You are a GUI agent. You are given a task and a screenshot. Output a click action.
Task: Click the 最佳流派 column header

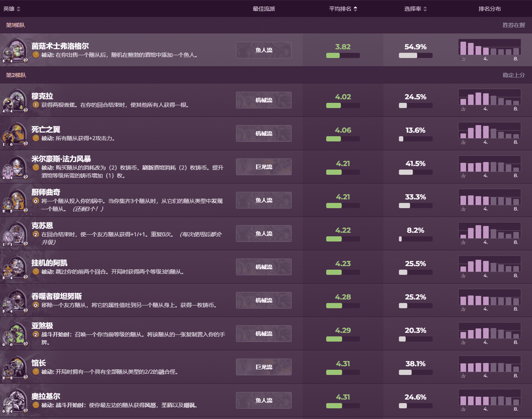pyautogui.click(x=264, y=9)
